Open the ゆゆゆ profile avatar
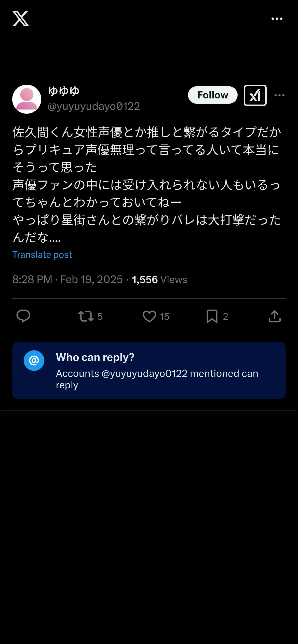298x644 pixels. pos(27,99)
